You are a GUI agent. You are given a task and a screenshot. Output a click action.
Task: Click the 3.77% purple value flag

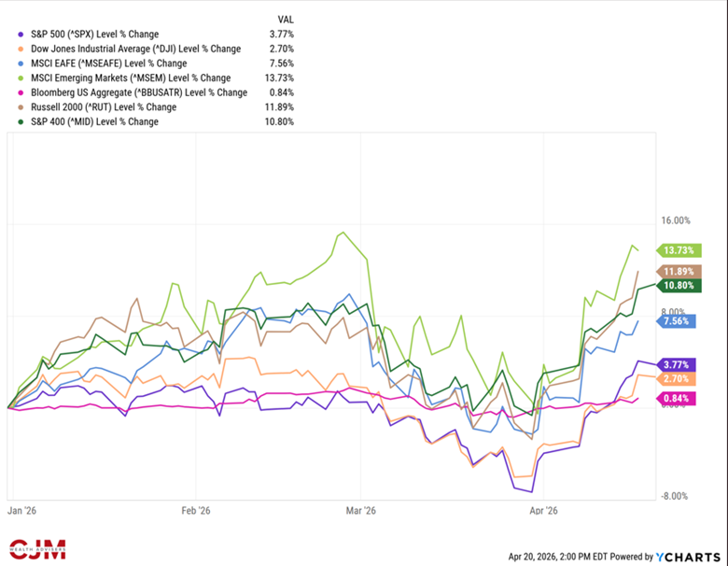tap(674, 364)
